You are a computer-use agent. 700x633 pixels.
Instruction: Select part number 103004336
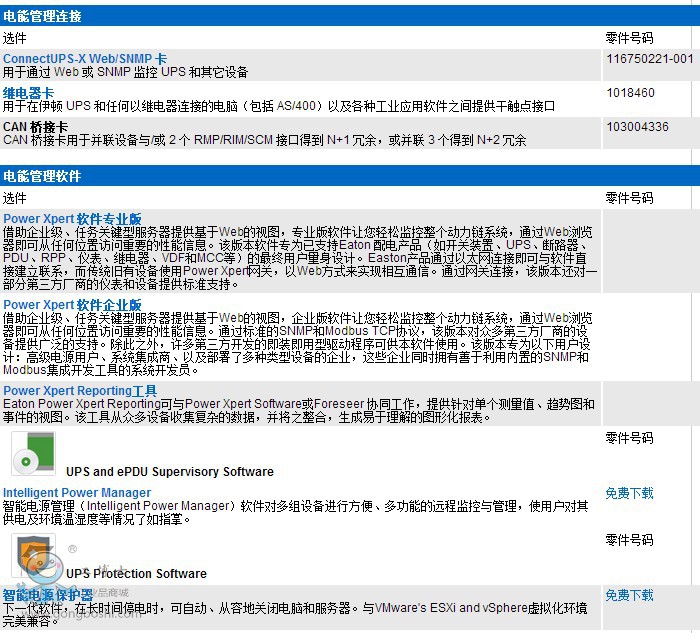point(637,127)
